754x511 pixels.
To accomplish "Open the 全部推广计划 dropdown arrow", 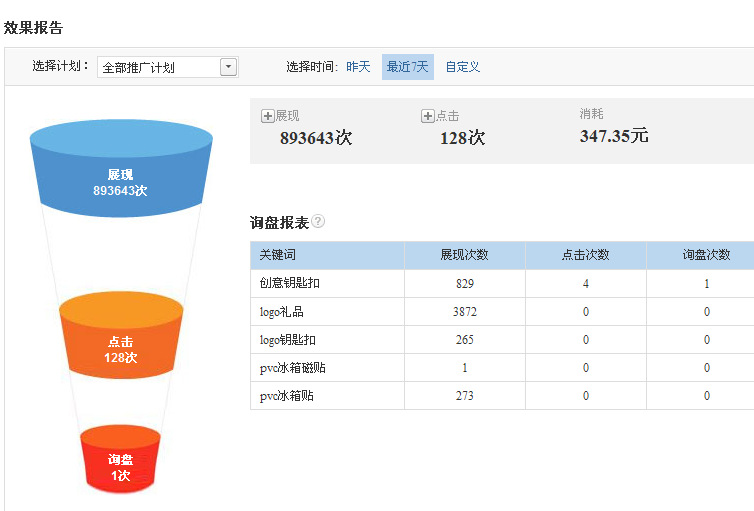I will tap(228, 67).
